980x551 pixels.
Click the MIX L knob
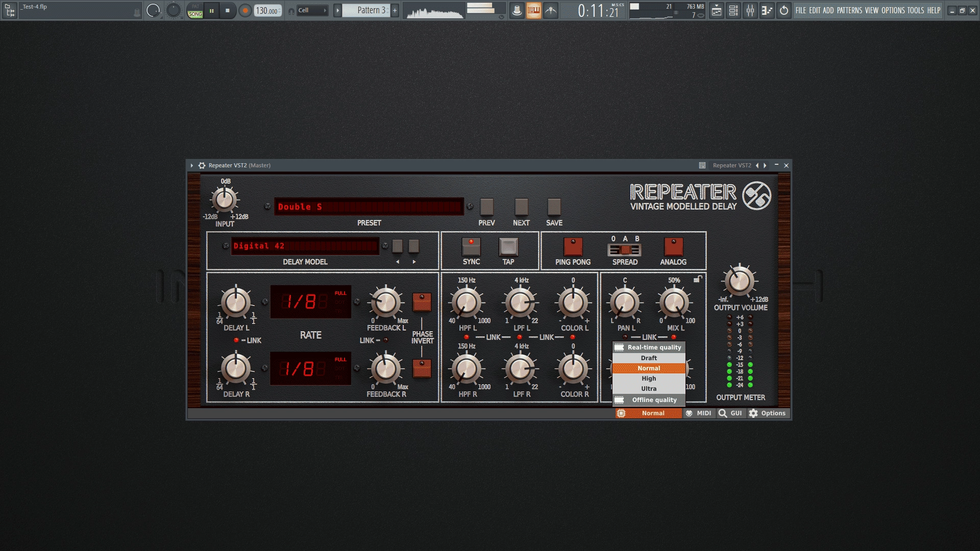coord(674,303)
